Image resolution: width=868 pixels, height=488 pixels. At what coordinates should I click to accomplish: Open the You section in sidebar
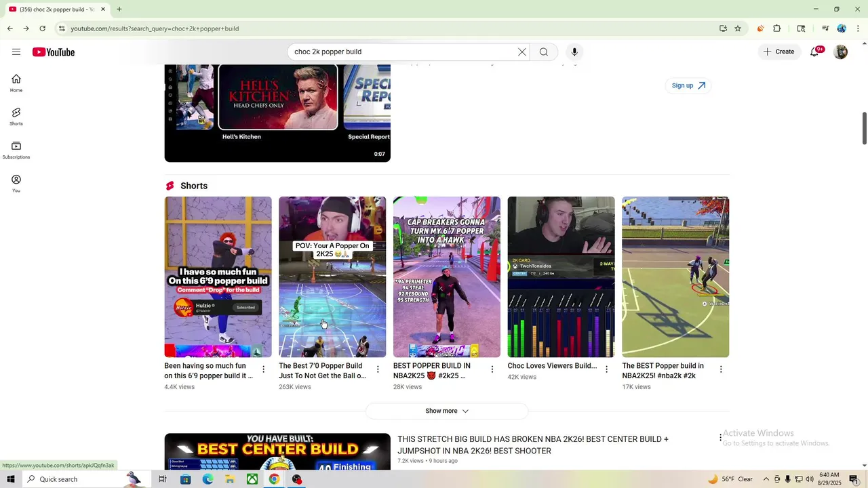16,183
